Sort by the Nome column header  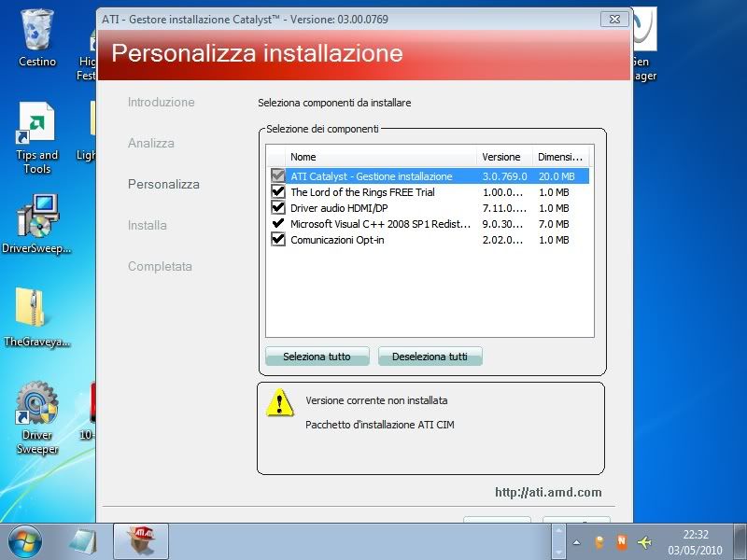pos(381,157)
